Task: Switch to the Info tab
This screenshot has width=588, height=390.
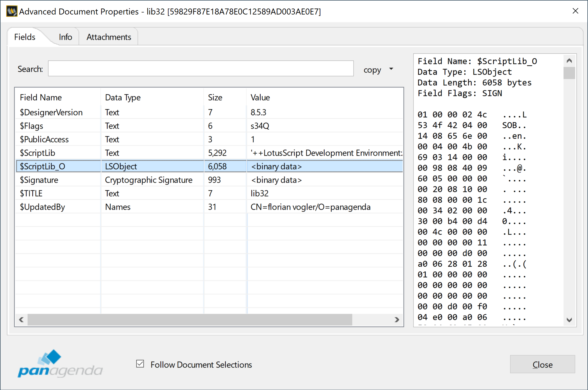Action: point(65,37)
